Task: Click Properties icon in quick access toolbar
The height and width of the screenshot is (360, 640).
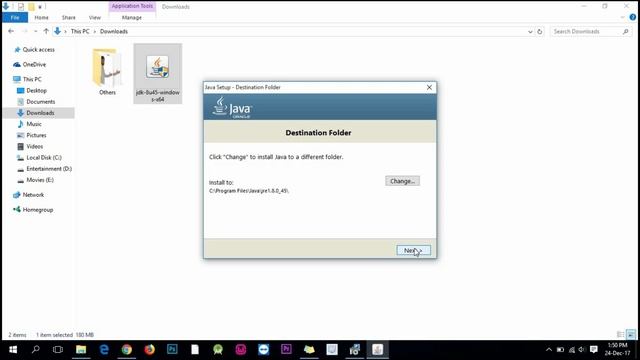Action: pyautogui.click(x=21, y=6)
